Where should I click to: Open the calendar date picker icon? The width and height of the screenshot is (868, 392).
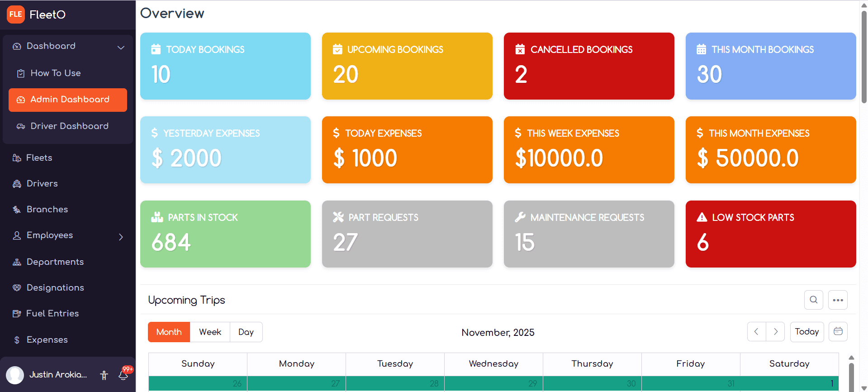[838, 332]
